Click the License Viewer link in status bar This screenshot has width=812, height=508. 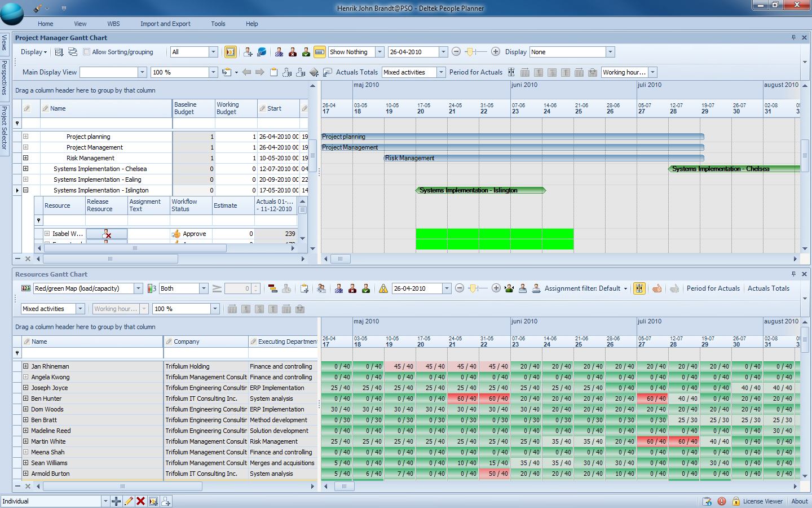coord(762,501)
